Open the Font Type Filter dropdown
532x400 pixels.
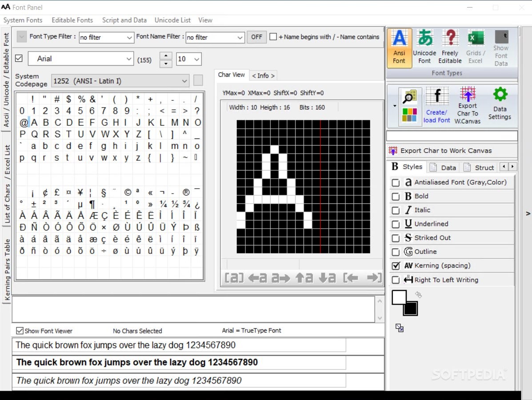pyautogui.click(x=106, y=37)
